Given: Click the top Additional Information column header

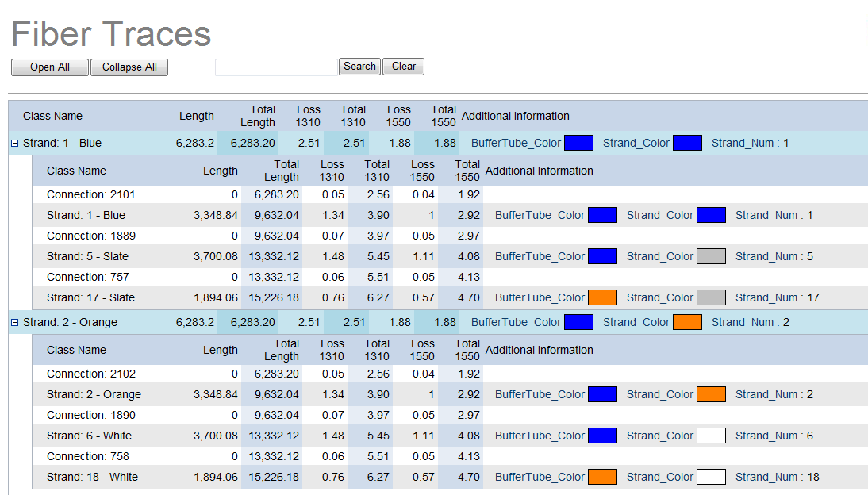Looking at the screenshot, I should (x=515, y=117).
